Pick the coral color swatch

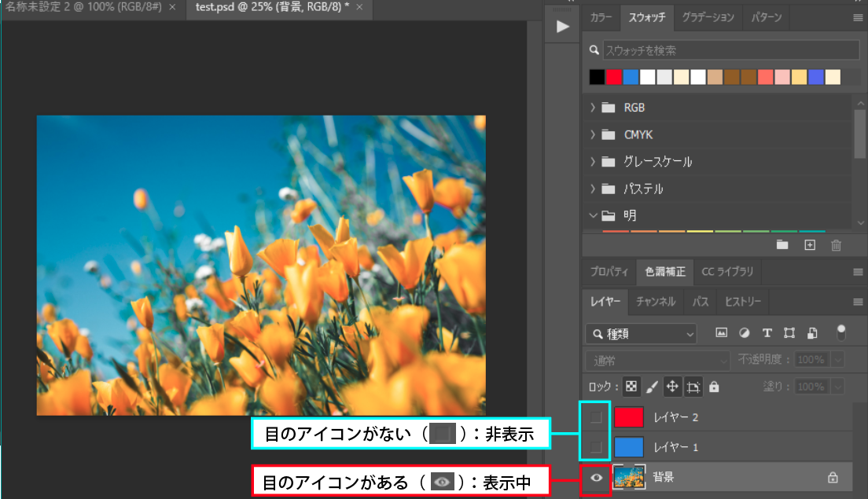click(766, 77)
